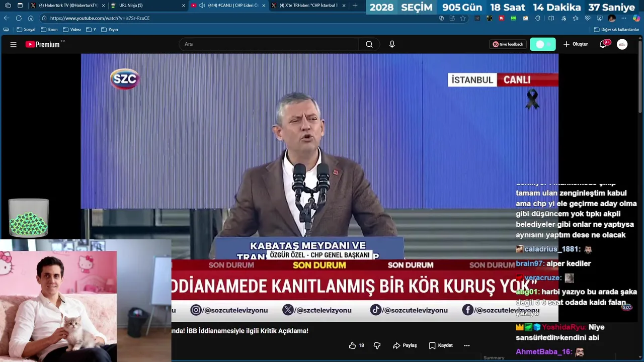Click the live video player

pos(319,188)
